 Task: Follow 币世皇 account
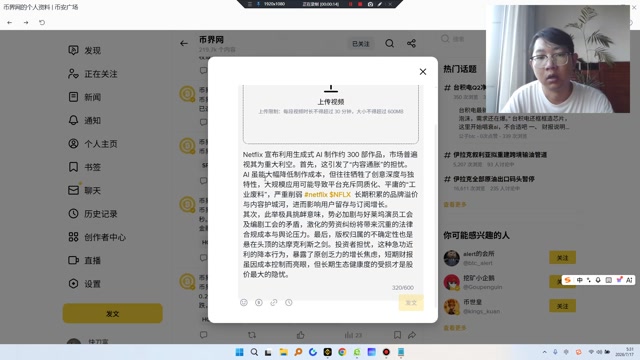point(562,306)
